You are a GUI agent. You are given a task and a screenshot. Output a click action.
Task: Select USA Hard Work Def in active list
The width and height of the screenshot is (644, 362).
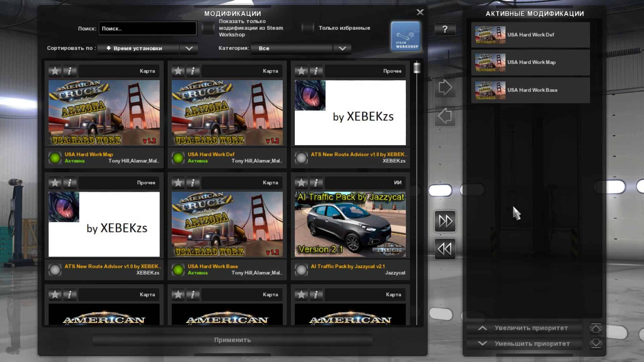[530, 35]
